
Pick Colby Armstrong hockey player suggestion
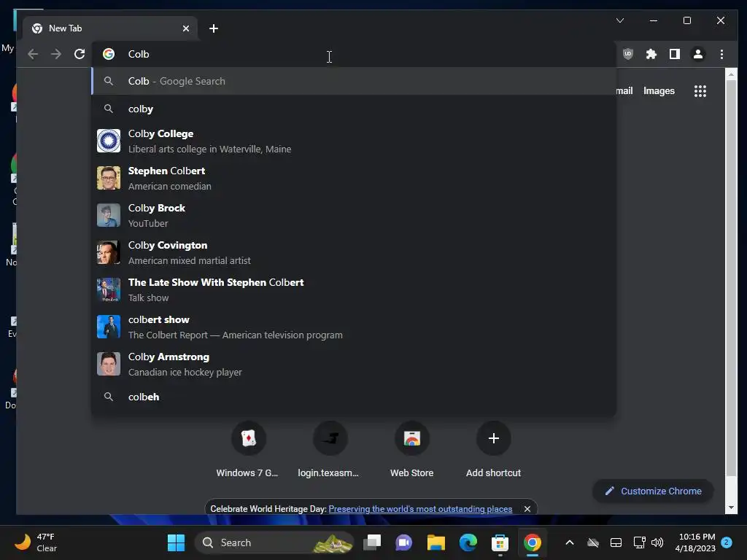[354, 364]
